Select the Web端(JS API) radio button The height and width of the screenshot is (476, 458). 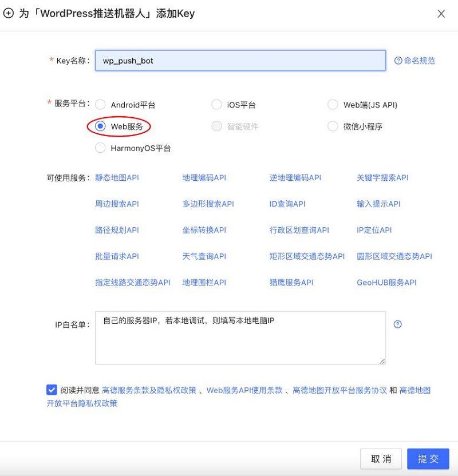(333, 105)
